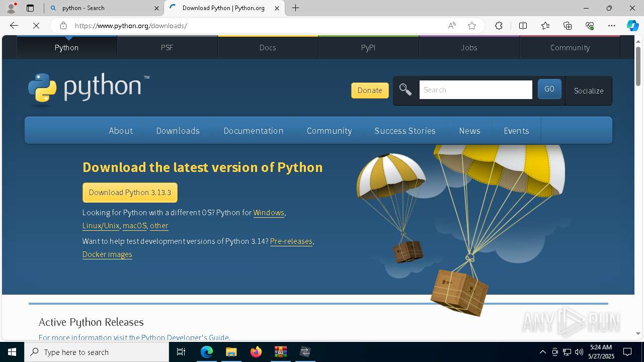Select the Python top bar tab

(x=67, y=48)
